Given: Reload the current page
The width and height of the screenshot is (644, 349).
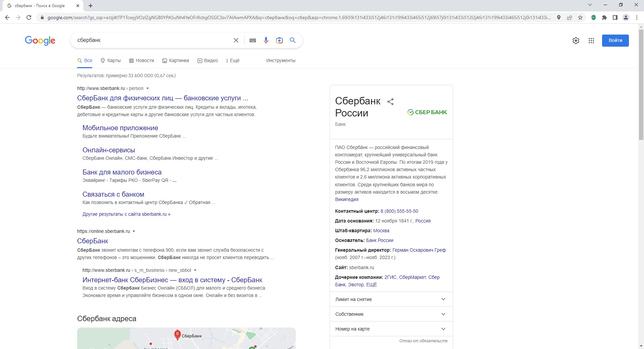Looking at the screenshot, I should 29,17.
